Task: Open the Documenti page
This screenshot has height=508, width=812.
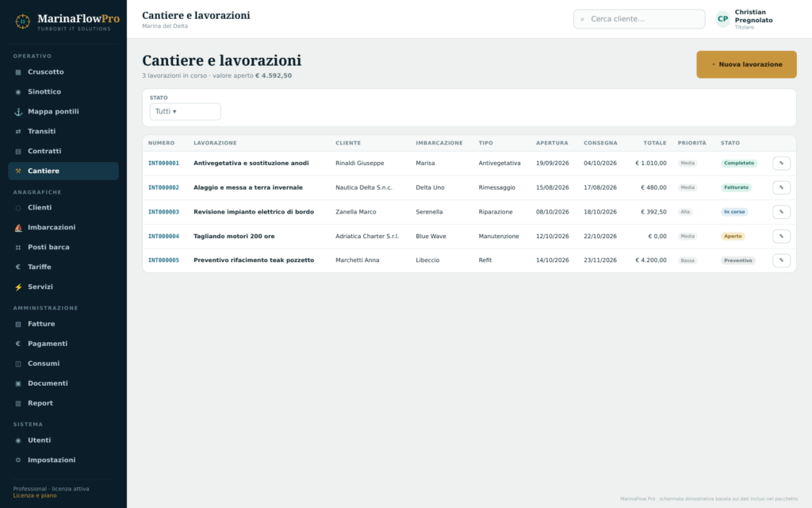Action: 63,383
